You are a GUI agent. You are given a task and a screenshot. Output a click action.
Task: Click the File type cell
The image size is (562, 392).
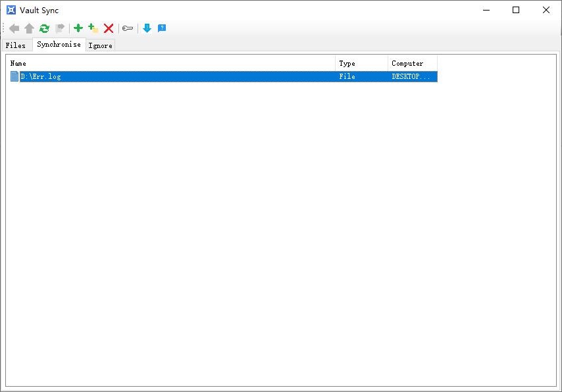[347, 76]
